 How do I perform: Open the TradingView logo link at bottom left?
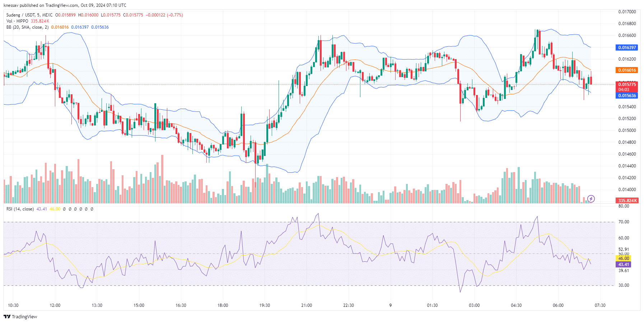coord(20,317)
